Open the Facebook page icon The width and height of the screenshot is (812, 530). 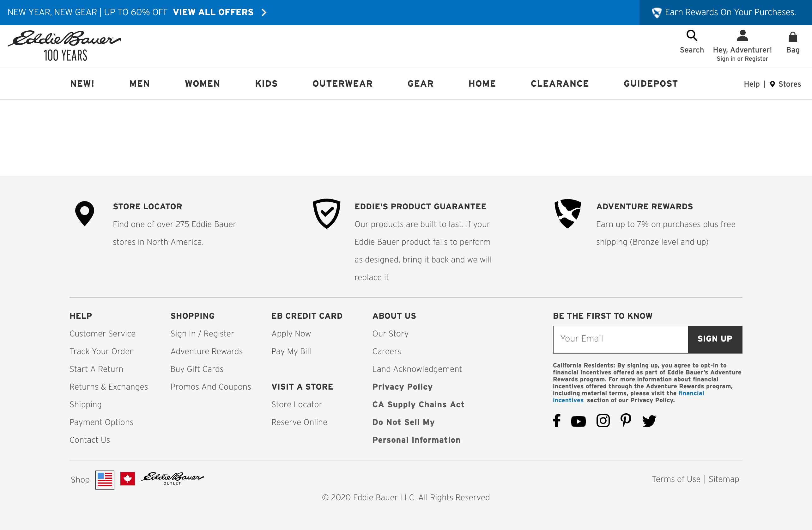click(556, 420)
